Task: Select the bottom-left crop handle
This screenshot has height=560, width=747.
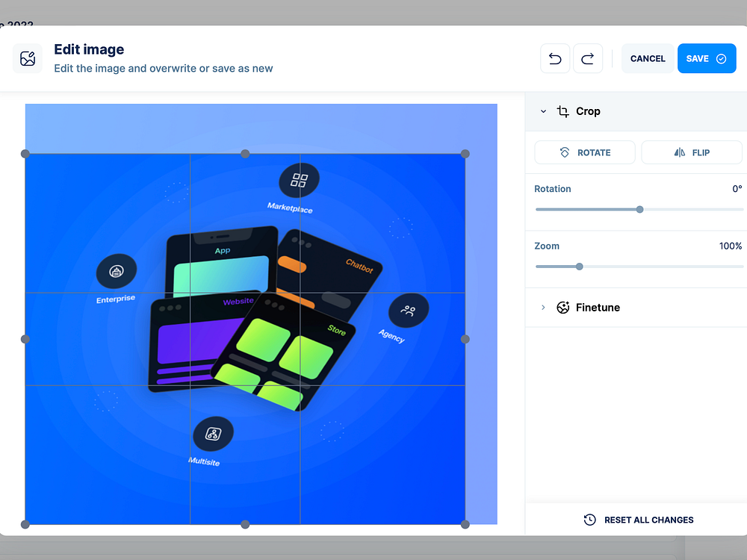Action: tap(25, 524)
